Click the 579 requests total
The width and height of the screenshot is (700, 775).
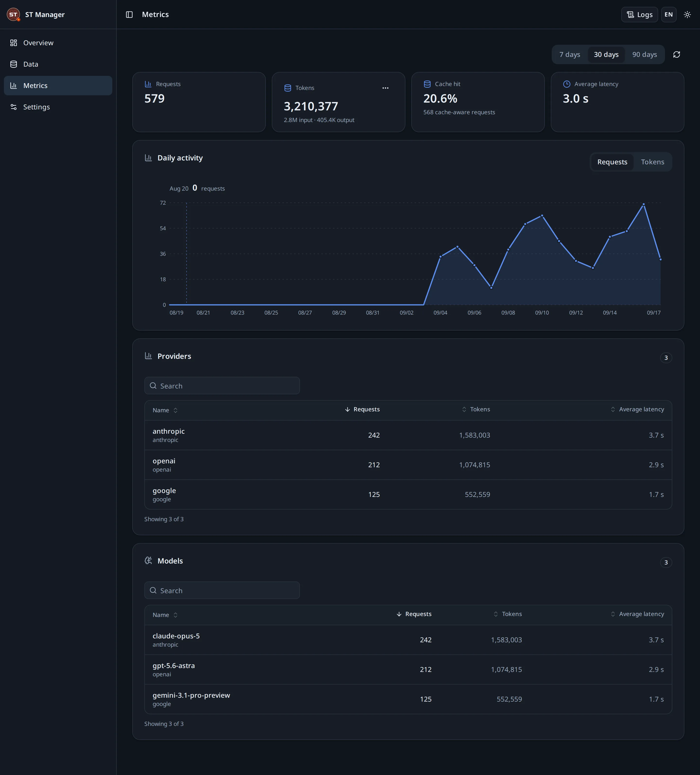pos(154,98)
